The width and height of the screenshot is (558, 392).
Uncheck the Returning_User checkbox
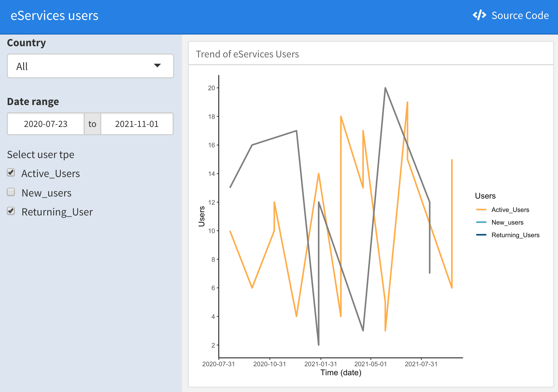11,211
